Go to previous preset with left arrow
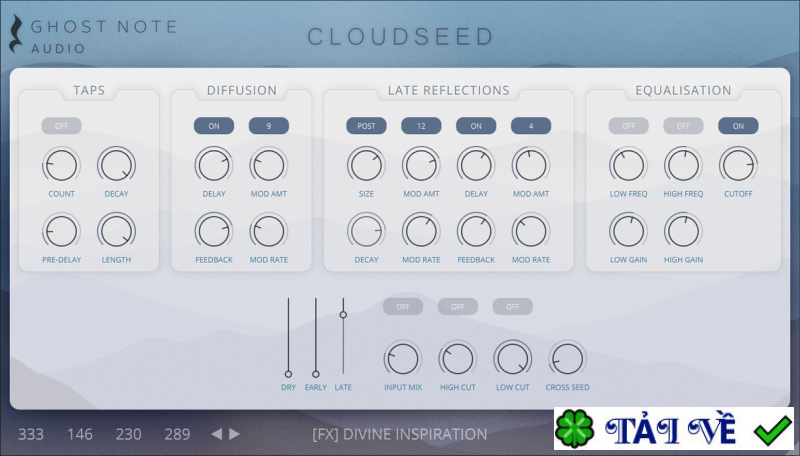Viewport: 800px width, 456px height. tap(217, 434)
